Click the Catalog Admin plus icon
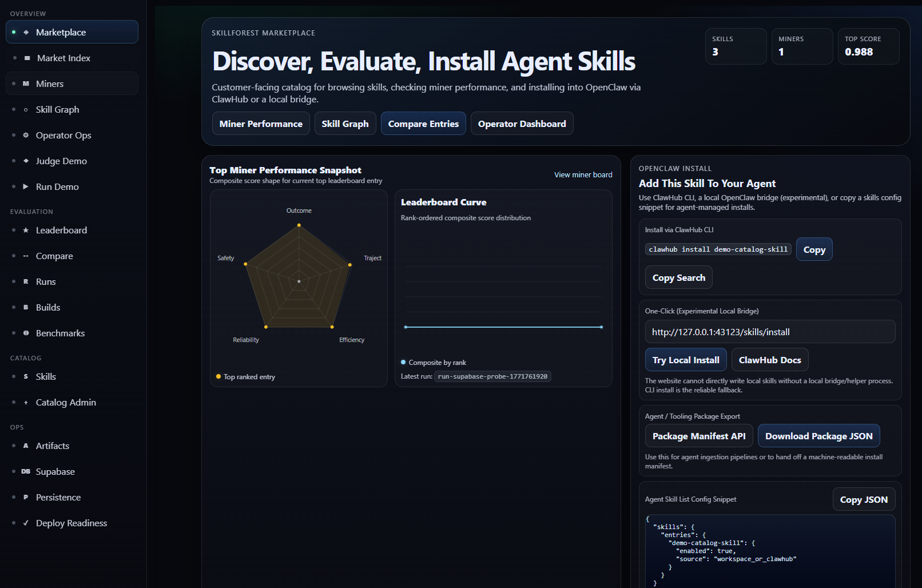 click(x=26, y=402)
